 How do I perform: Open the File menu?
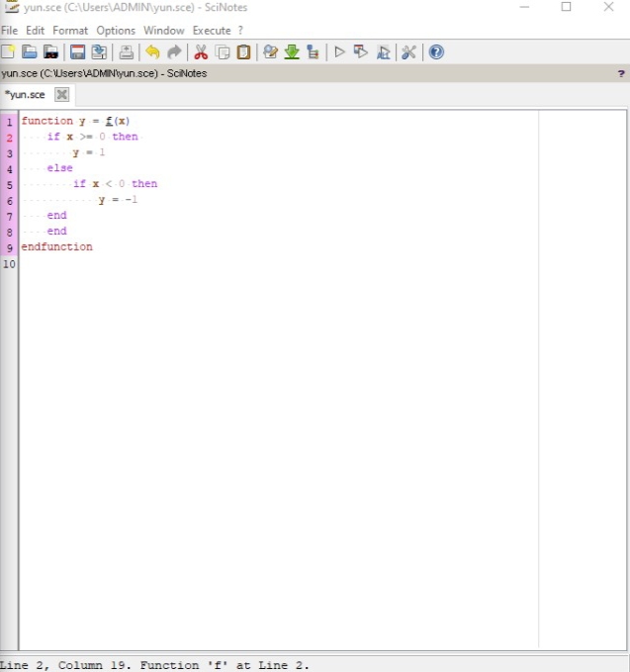10,31
